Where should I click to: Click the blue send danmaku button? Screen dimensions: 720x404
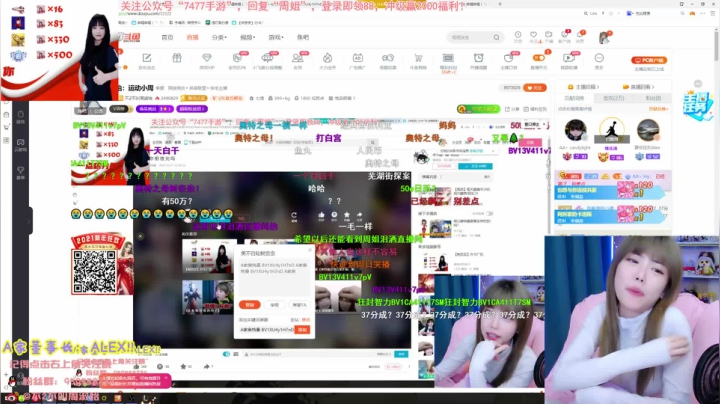(x=401, y=354)
